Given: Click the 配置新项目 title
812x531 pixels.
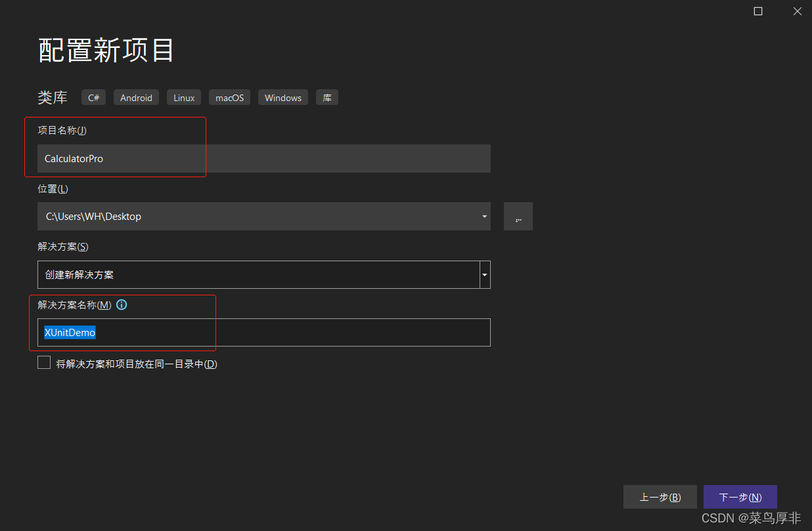Looking at the screenshot, I should [106, 50].
